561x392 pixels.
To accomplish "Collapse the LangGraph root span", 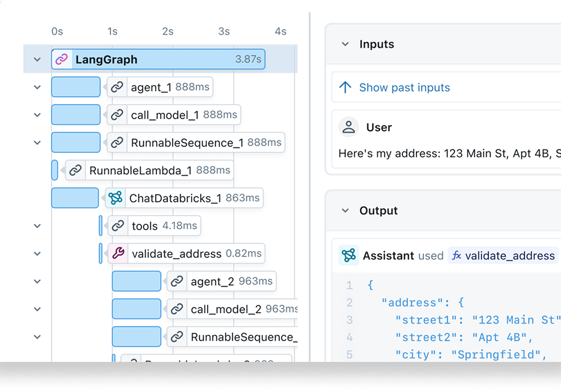I will [x=37, y=59].
